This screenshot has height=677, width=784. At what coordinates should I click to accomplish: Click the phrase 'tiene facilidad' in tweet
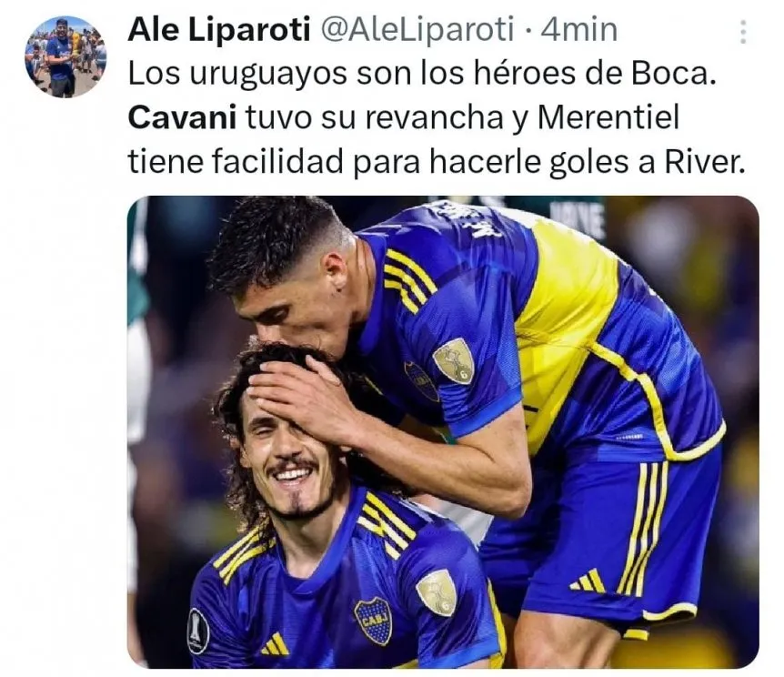236,162
